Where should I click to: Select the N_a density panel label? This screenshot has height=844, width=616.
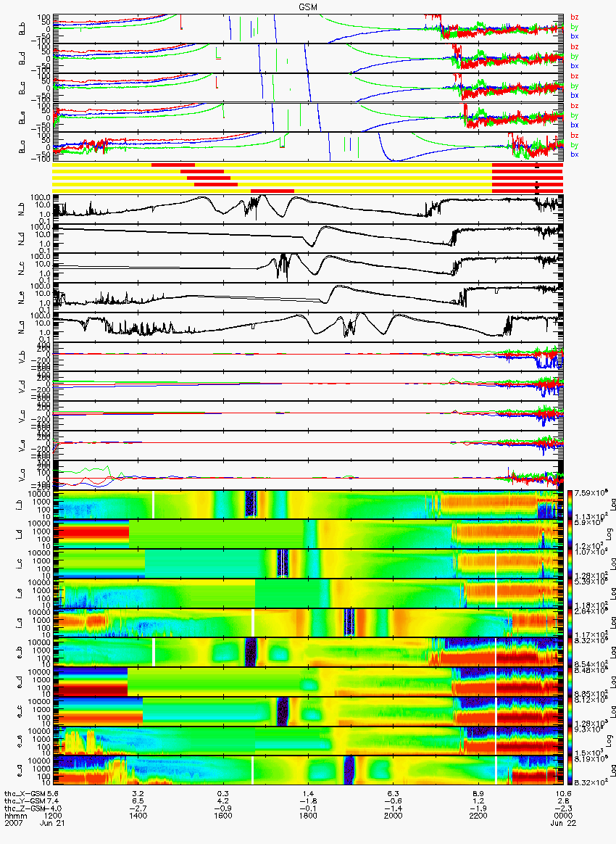click(22, 327)
